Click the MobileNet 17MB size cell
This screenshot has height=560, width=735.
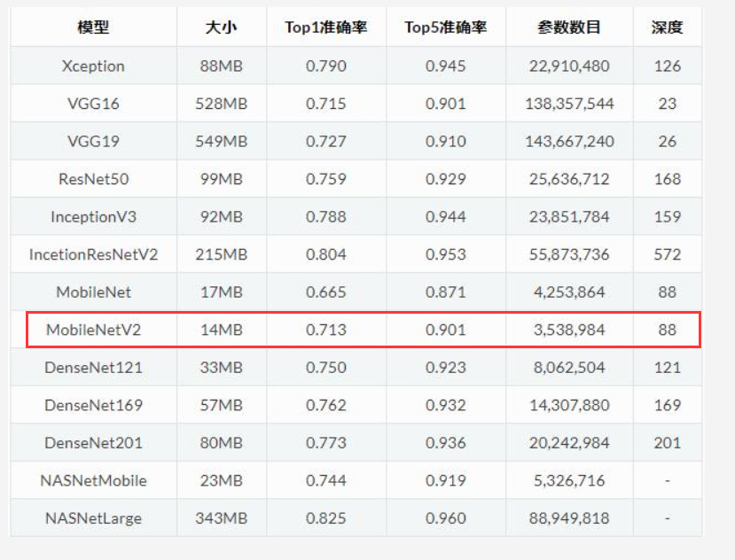(221, 292)
